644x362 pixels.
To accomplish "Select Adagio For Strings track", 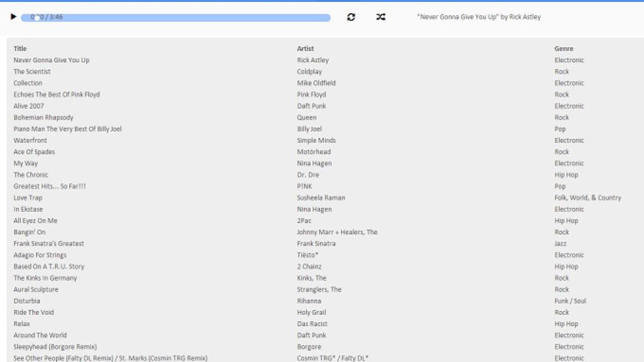I will pos(40,255).
